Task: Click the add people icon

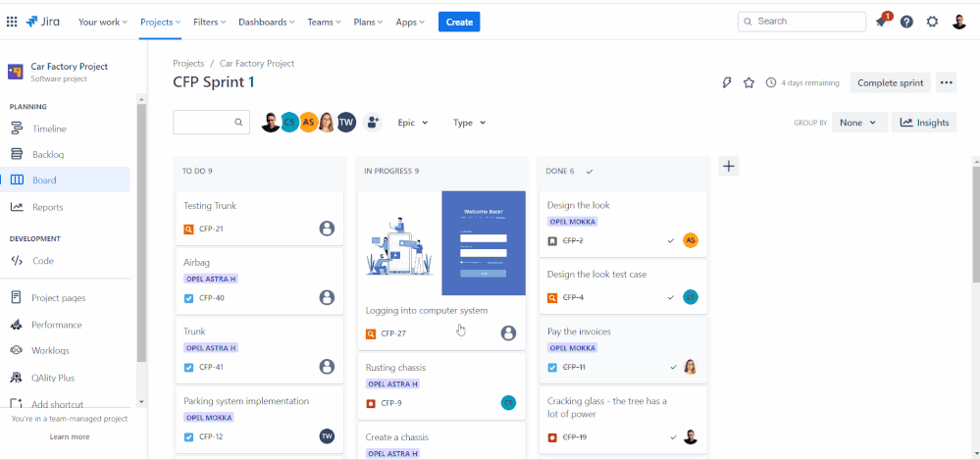Action: 372,123
